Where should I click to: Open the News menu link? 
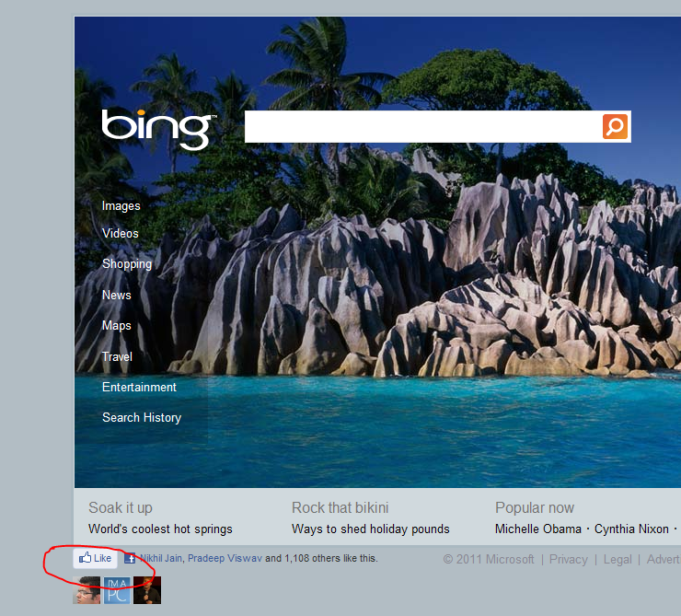[x=116, y=295]
